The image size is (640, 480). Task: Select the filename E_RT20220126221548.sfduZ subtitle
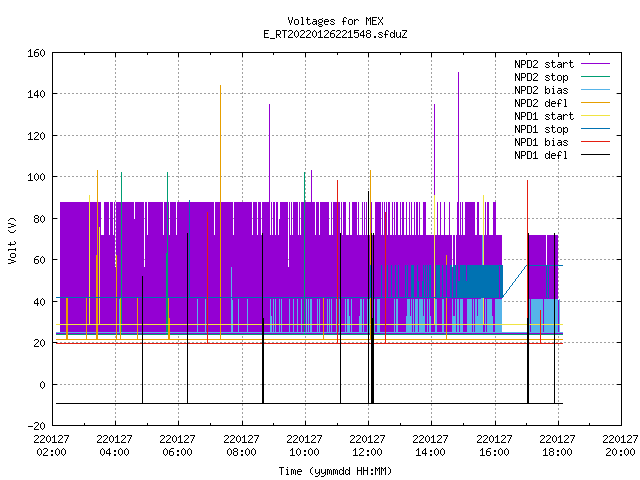pos(335,34)
